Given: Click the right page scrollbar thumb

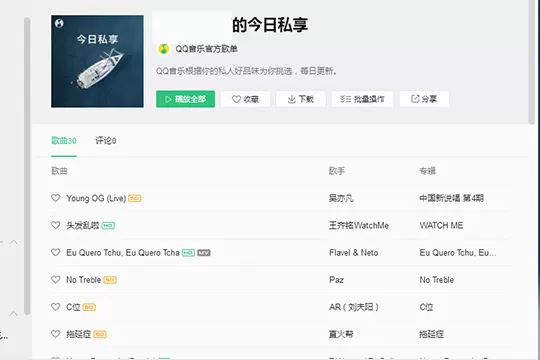Looking at the screenshot, I should click(532, 61).
